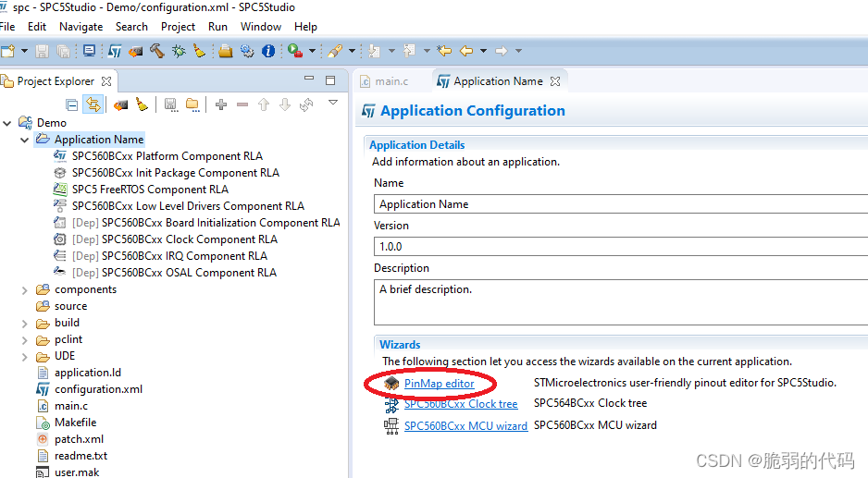Screen dimensions: 868x478
Task: Click the Version field showing 1.0.0
Action: point(621,246)
